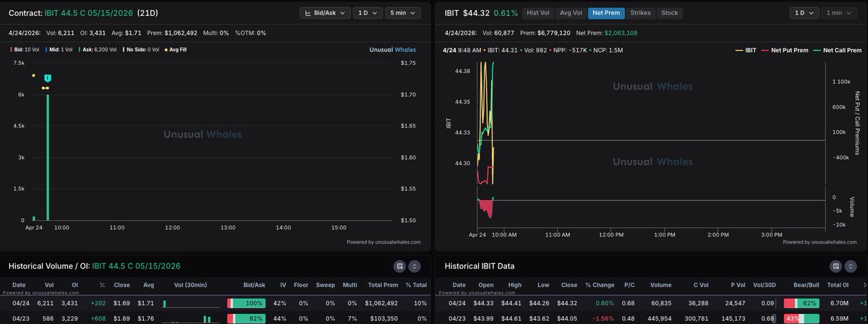868x324 pixels.
Task: Open contract link IBIT 44.5 C 05/15/2026
Action: point(90,13)
